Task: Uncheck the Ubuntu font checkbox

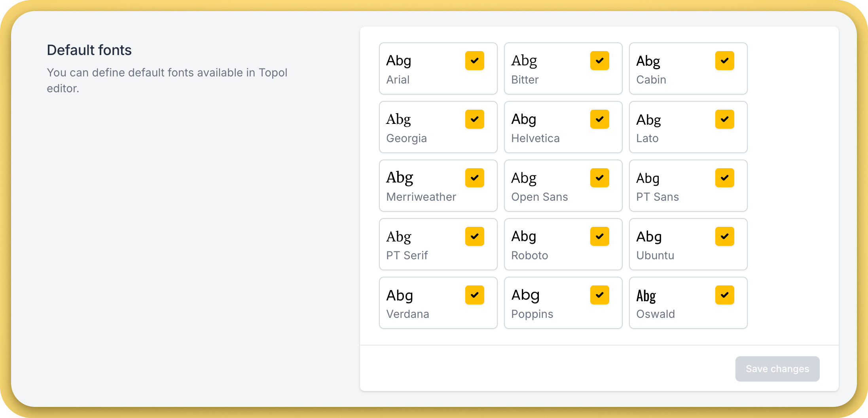Action: pos(724,236)
